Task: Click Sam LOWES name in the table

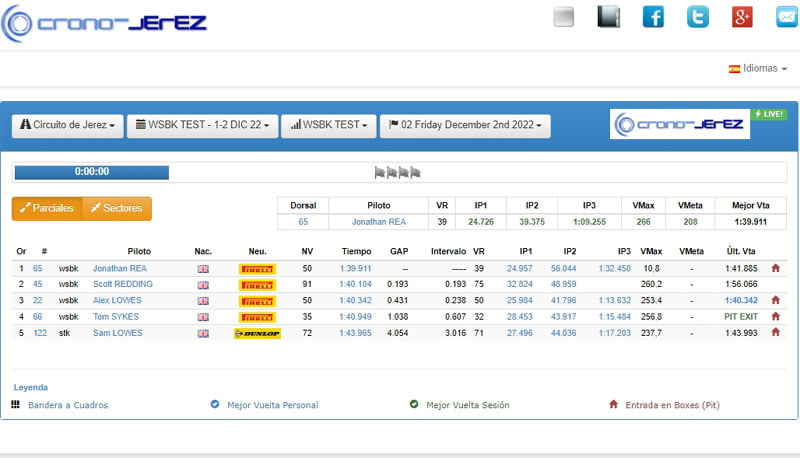Action: click(117, 333)
